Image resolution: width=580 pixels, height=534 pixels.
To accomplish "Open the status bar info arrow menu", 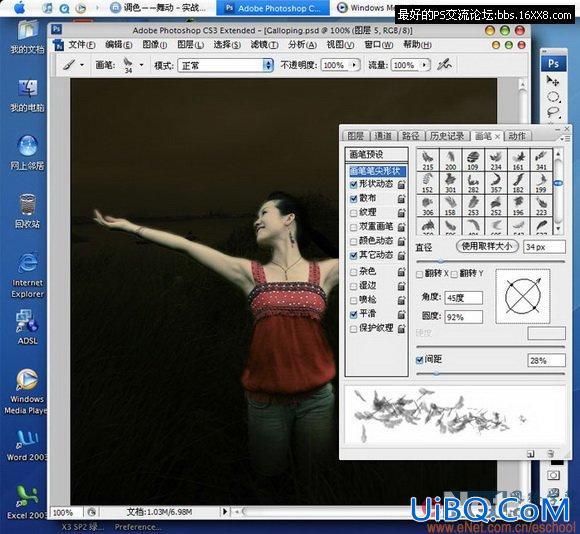I will pyautogui.click(x=224, y=512).
